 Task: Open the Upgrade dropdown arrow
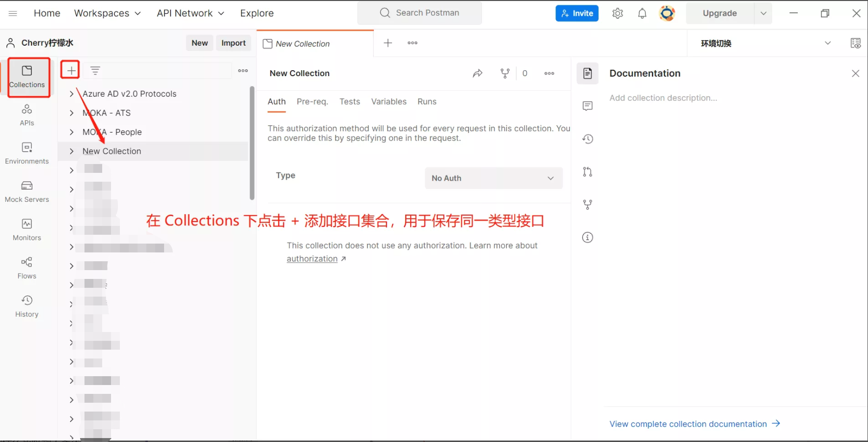(x=763, y=13)
